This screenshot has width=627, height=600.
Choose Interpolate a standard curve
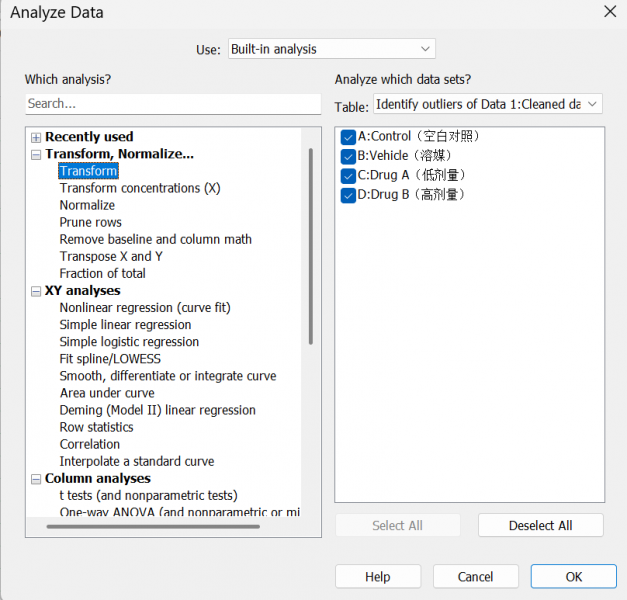pos(137,462)
